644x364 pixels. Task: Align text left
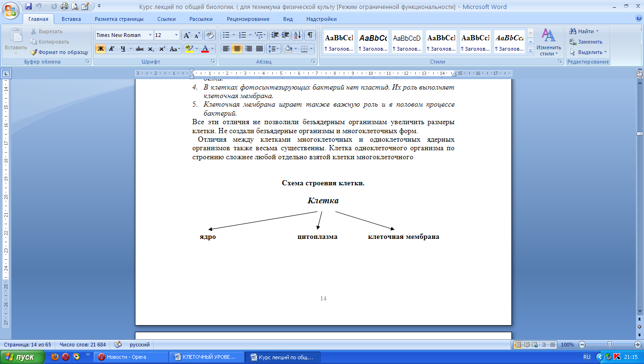[x=226, y=49]
